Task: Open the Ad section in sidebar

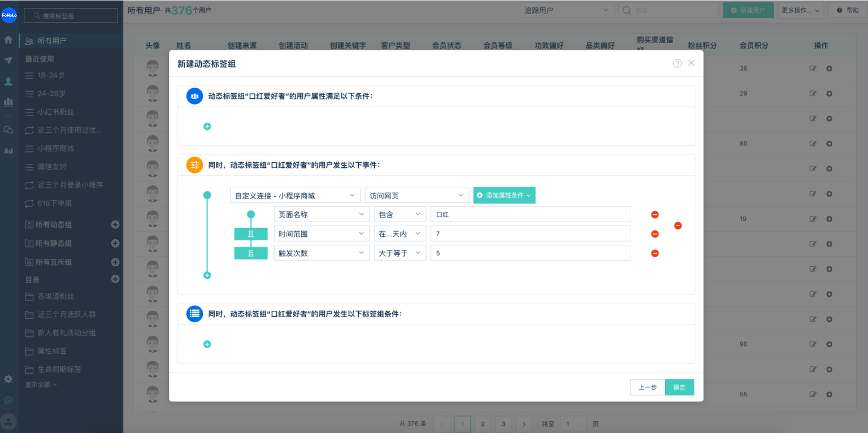Action: pos(8,151)
